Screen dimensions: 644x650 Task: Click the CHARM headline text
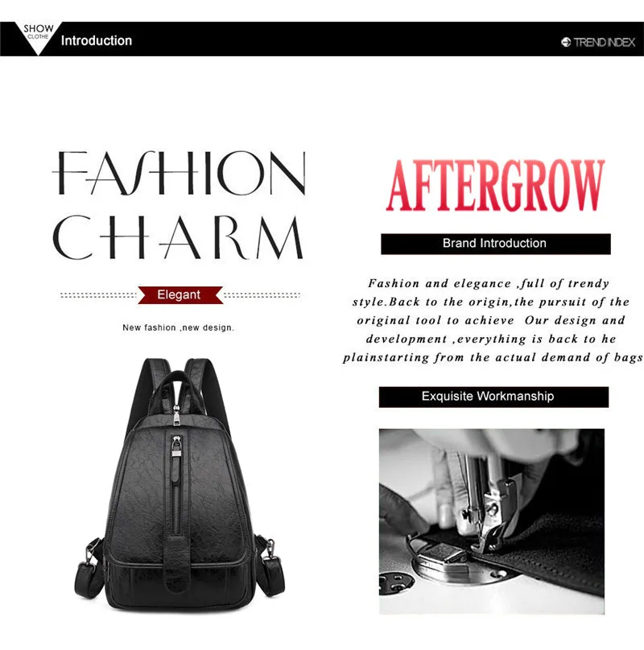point(179,237)
